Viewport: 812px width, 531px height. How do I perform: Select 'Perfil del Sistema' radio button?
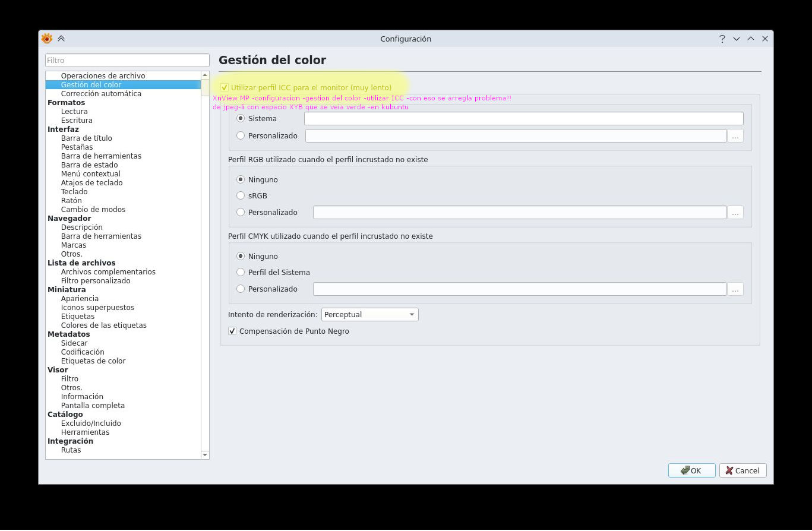pos(241,272)
